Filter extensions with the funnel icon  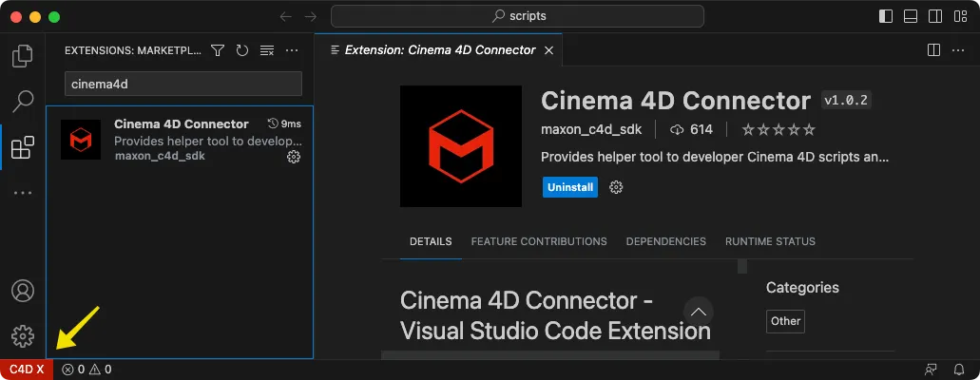tap(217, 50)
